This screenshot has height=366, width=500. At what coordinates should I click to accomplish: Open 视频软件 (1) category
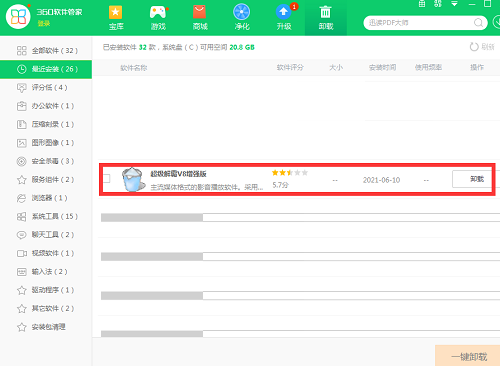pyautogui.click(x=46, y=253)
